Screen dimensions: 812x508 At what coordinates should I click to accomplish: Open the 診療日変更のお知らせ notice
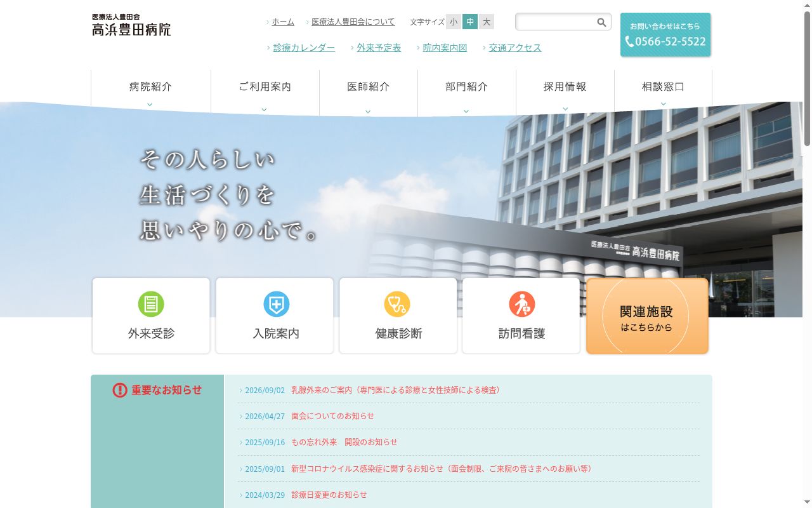click(x=329, y=495)
